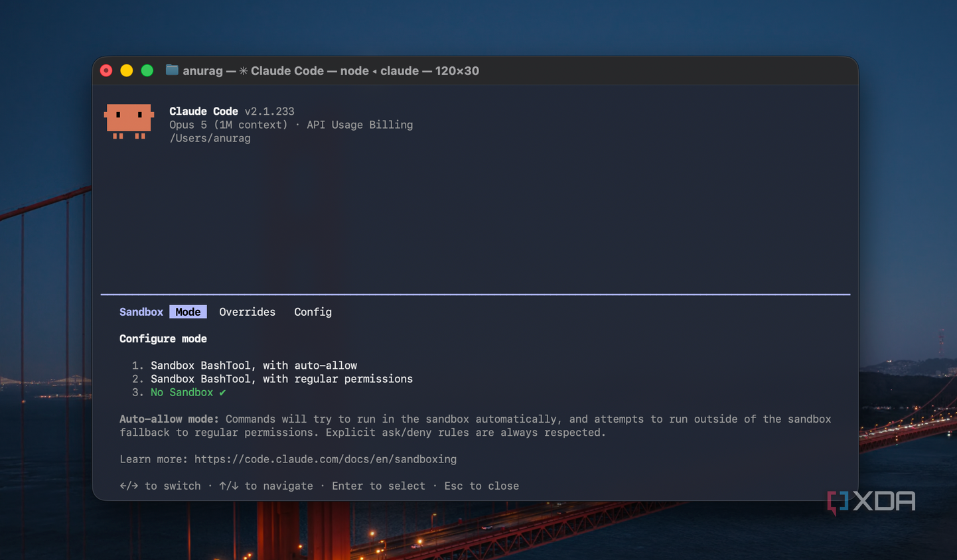Close the terminal window with red button
This screenshot has height=560, width=957.
click(x=106, y=70)
